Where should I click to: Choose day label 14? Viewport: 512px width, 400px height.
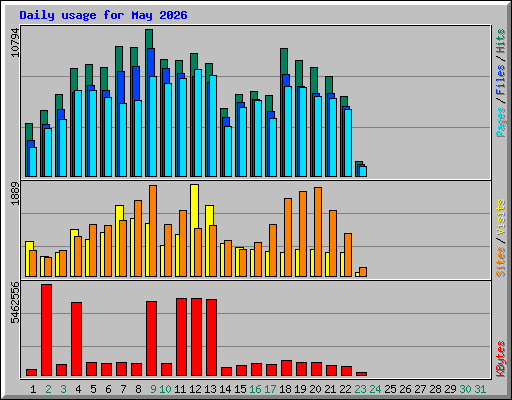point(225,389)
